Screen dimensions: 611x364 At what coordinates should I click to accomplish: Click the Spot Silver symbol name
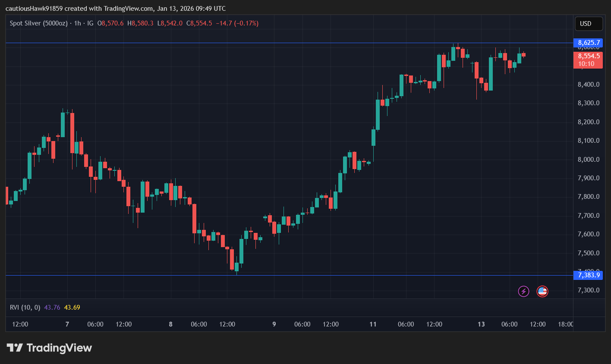point(38,23)
